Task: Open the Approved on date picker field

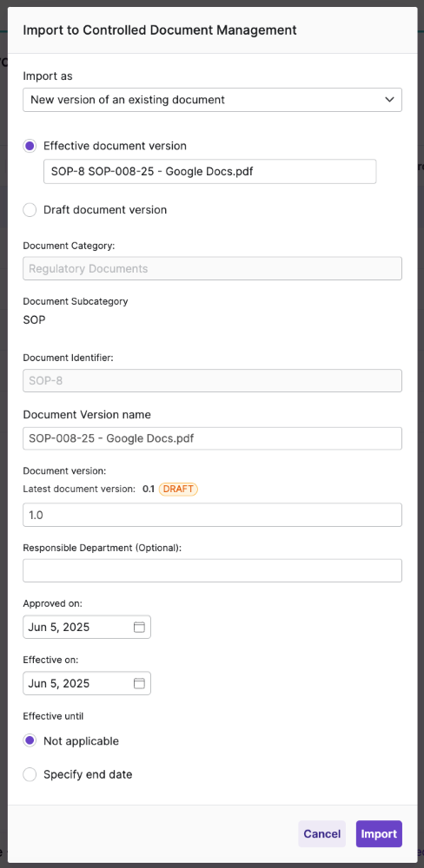Action: point(87,628)
